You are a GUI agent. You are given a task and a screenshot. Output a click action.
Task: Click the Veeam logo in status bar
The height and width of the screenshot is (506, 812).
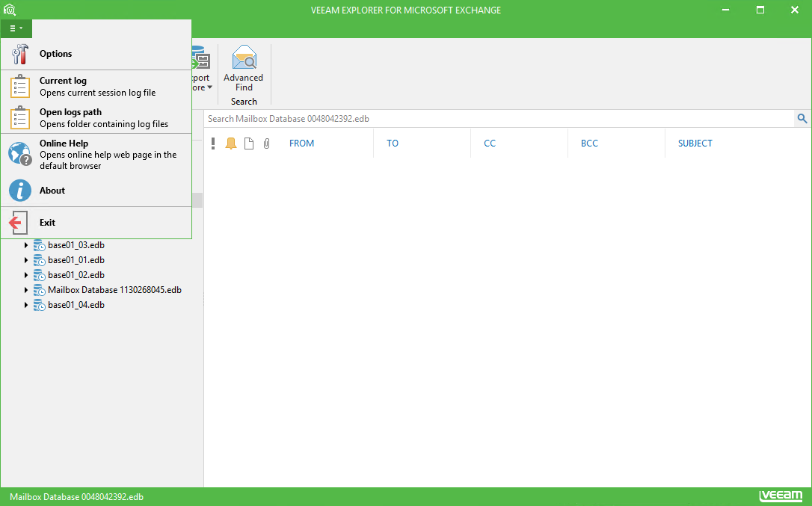781,496
